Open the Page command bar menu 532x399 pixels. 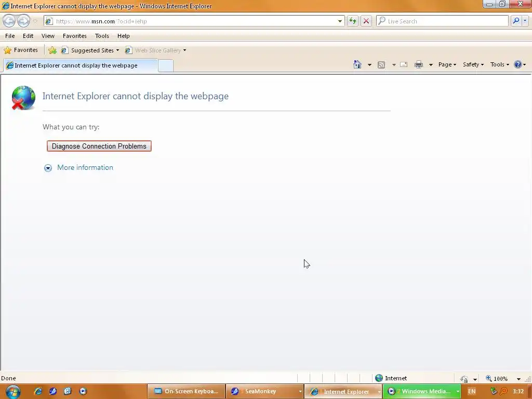pyautogui.click(x=447, y=64)
